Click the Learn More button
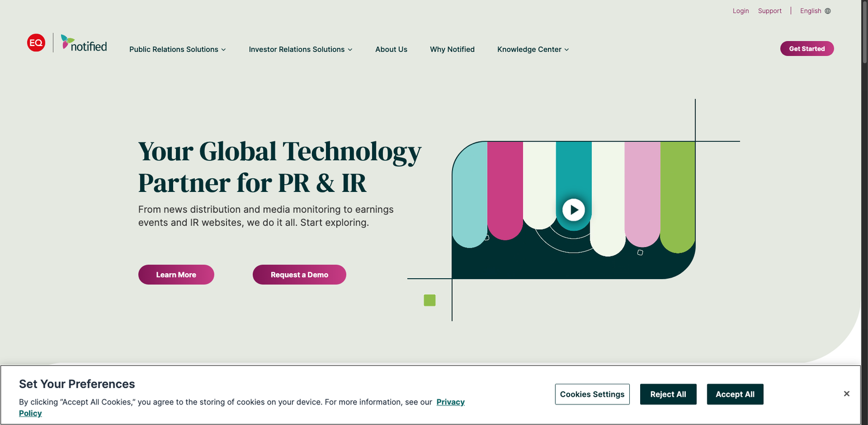Viewport: 868px width, 425px height. pos(176,275)
